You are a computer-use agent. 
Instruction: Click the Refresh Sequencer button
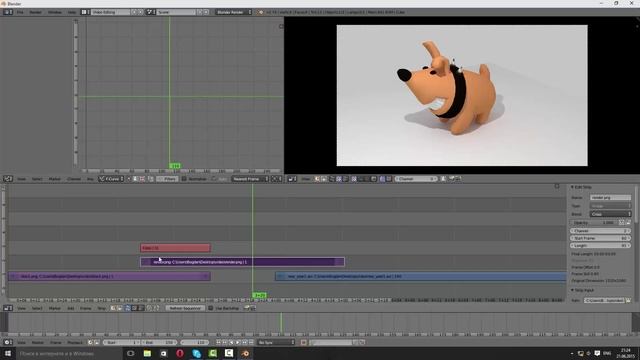click(x=185, y=308)
